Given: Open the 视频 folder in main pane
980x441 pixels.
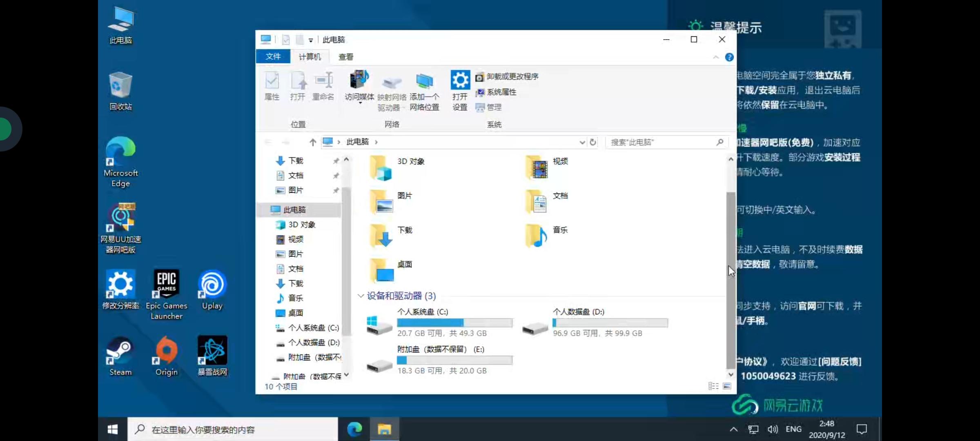Looking at the screenshot, I should pos(546,168).
